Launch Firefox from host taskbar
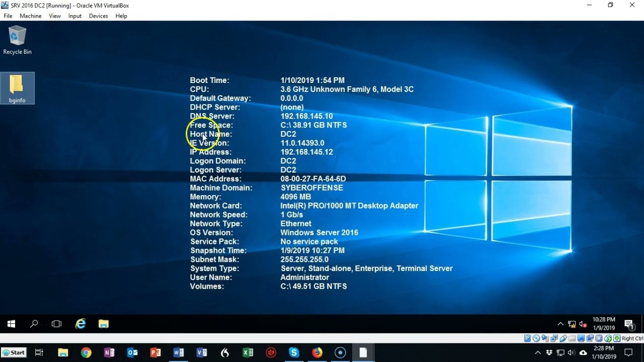Screen dimensions: 644x362 point(317,353)
